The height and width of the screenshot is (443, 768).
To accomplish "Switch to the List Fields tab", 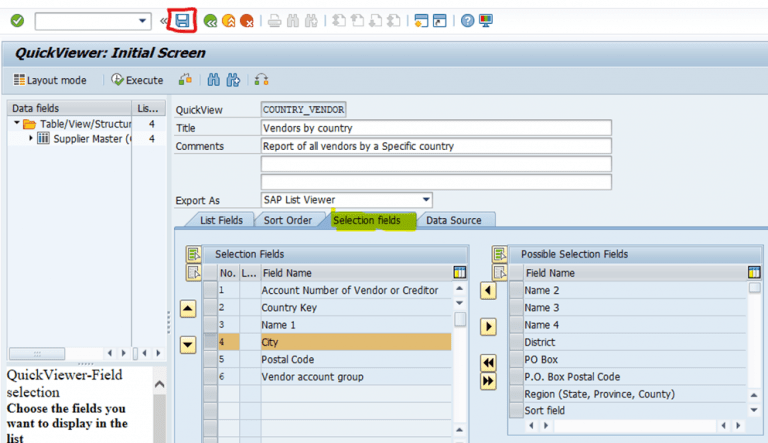I will 221,220.
